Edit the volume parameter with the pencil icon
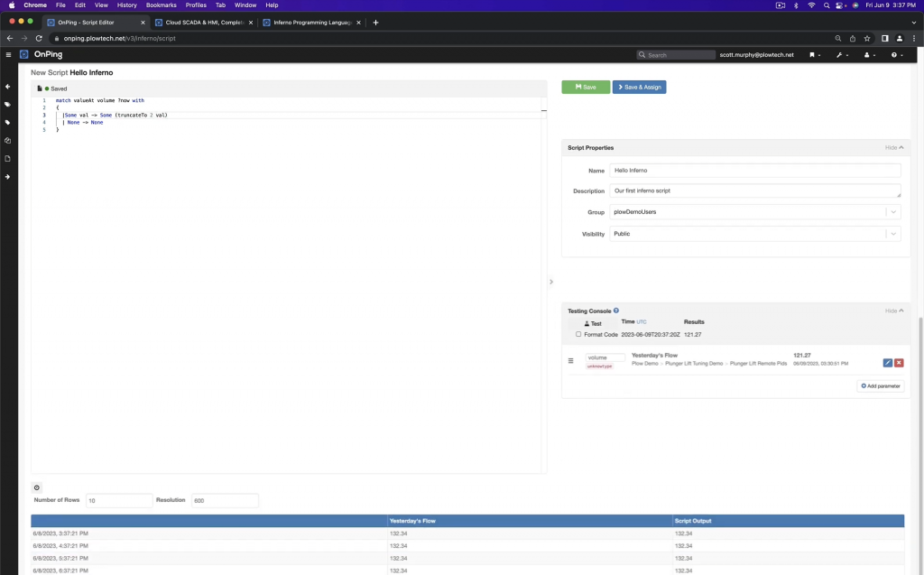Screen dimensions: 924x575 click(x=888, y=363)
